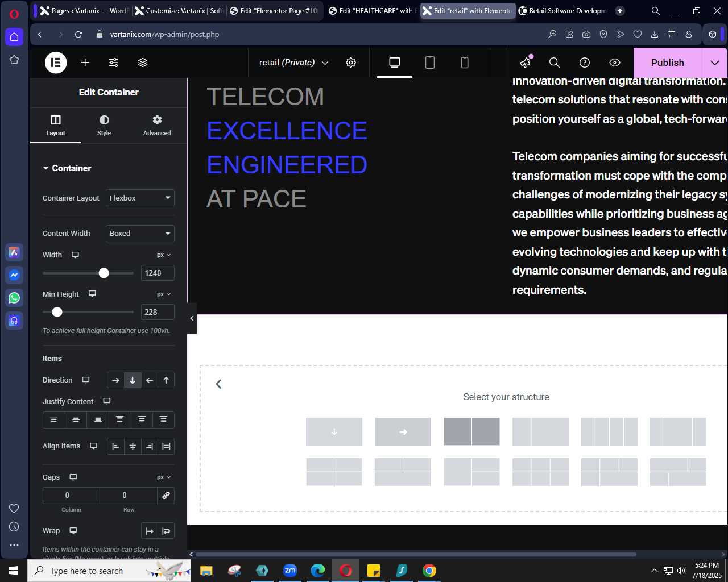728x582 pixels.
Task: Set Wrap to No Wrap icon
Action: coord(150,531)
